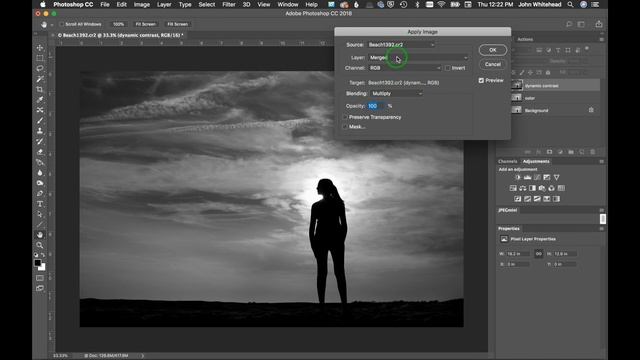Screen dimensions: 640x360
Task: Swap foreground and background colors
Action: coord(43,255)
